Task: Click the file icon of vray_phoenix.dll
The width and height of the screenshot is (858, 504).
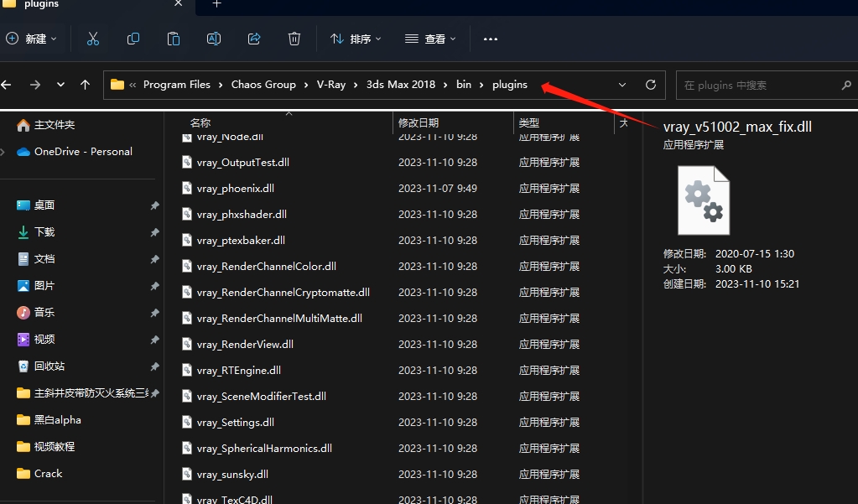Action: tap(187, 188)
